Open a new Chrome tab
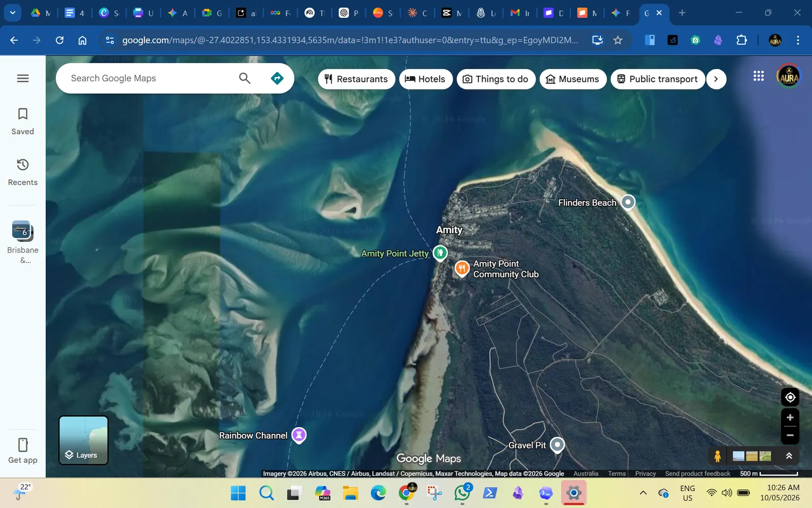 (682, 13)
